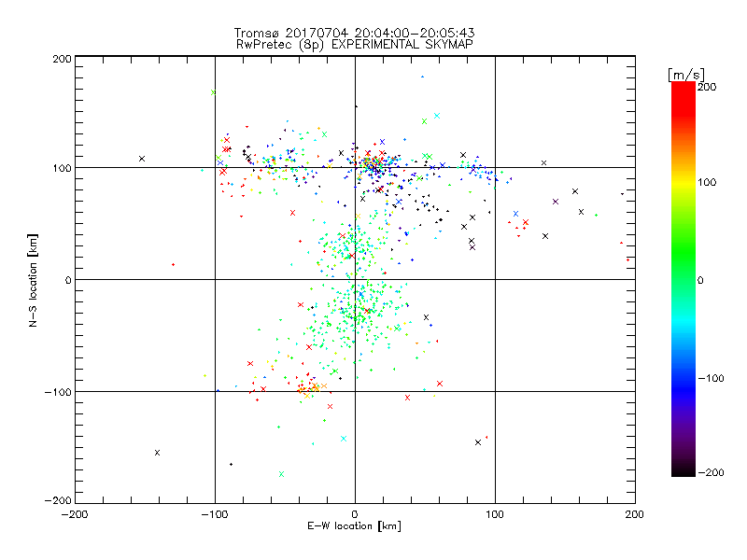
Task: Pick the yellow band of the colorbar
Action: [x=684, y=183]
